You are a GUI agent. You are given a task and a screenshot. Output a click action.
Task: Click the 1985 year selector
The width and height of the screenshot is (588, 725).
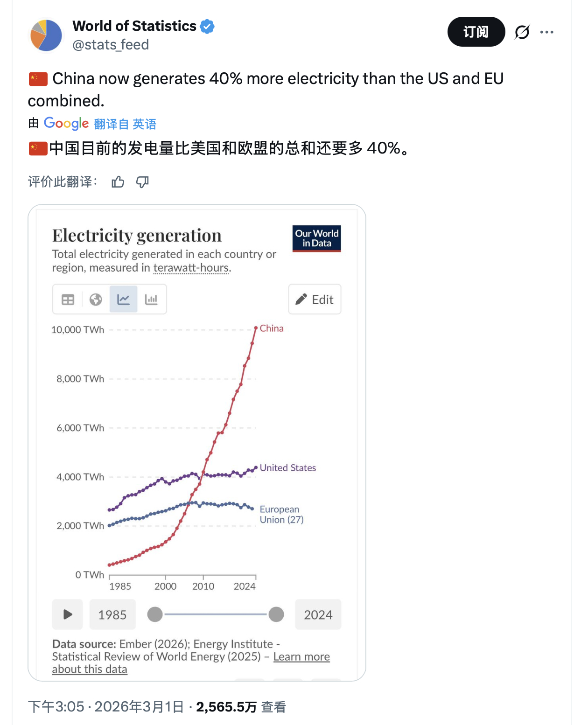coord(112,614)
